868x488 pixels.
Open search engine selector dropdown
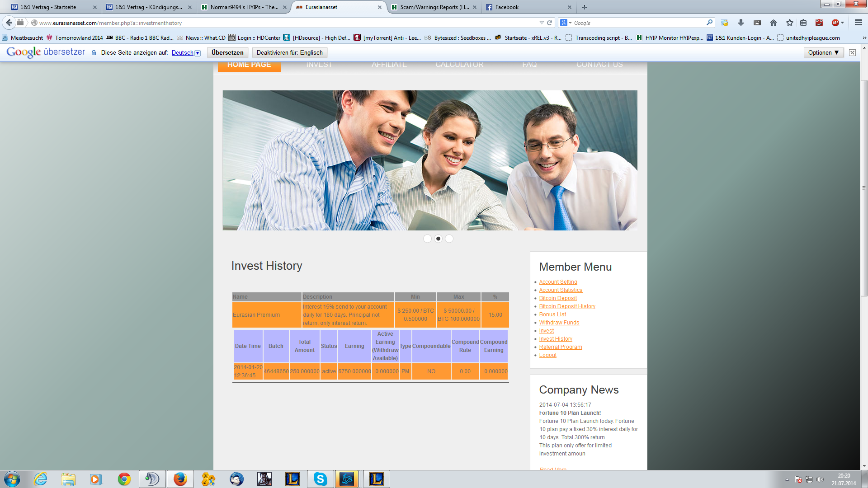[566, 23]
